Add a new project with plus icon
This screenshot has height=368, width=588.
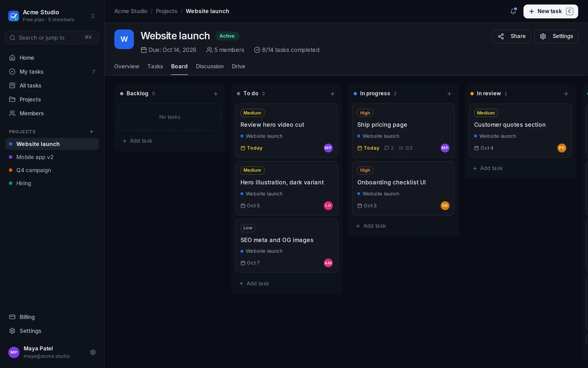coord(91,132)
